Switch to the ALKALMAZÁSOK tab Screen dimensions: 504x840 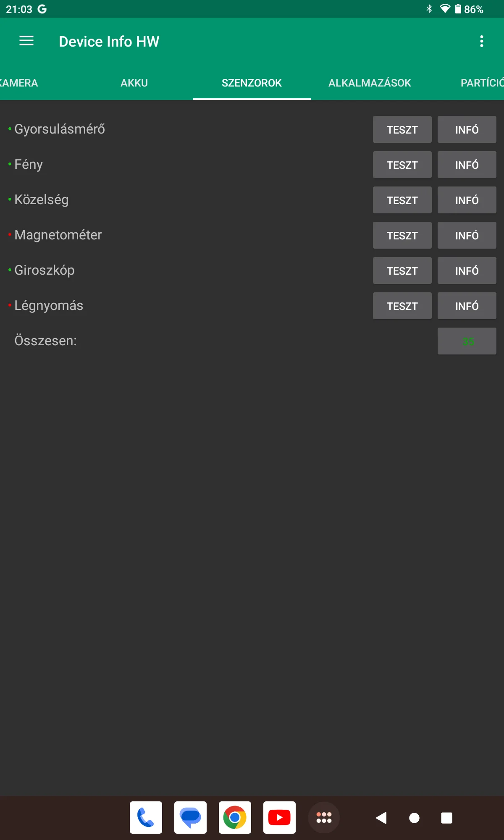coord(370,83)
